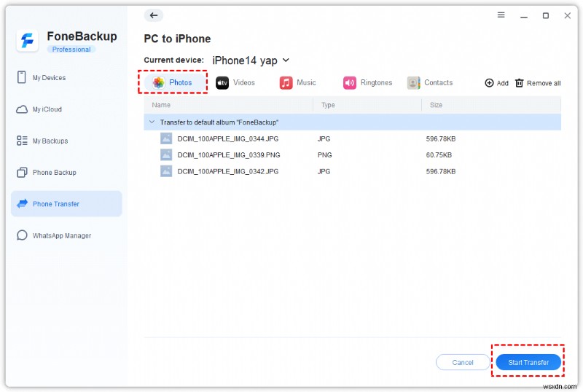Click size 596.78KB of IMG_0342.JPG
Screen dimensions: 583x392
click(441, 171)
